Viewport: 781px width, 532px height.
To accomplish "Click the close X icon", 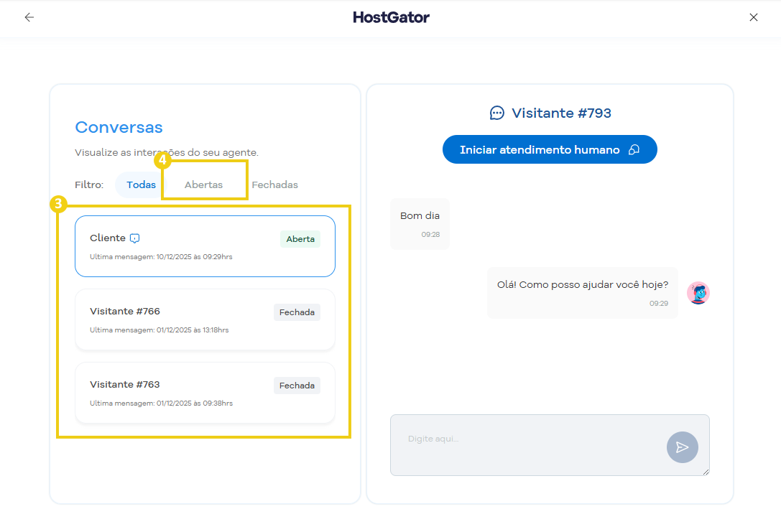I will click(x=753, y=17).
